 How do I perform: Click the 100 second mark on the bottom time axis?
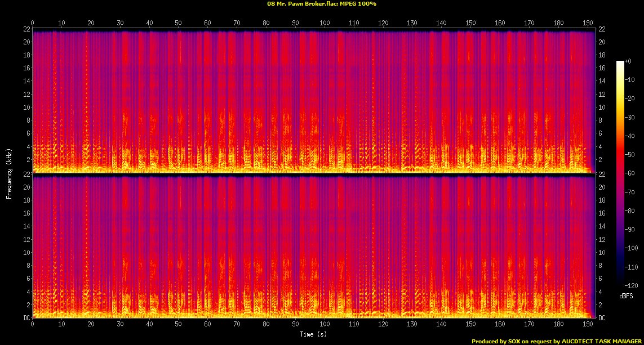pyautogui.click(x=325, y=324)
